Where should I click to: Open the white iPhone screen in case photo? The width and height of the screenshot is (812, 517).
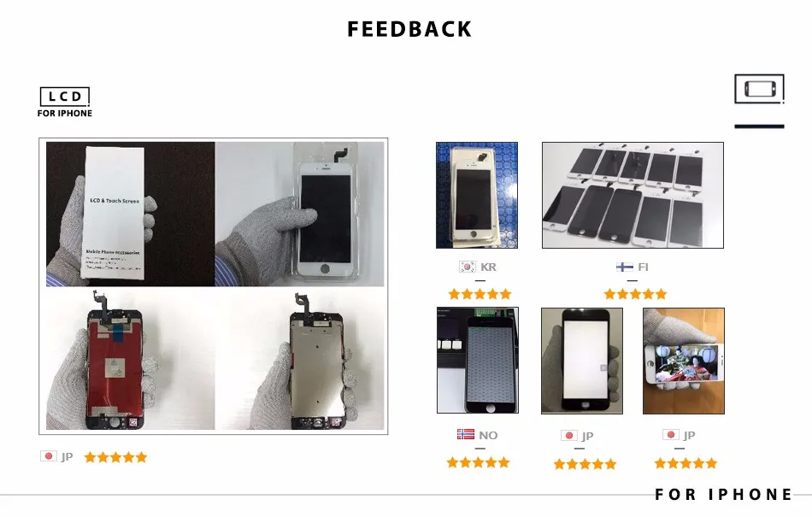click(x=300, y=214)
